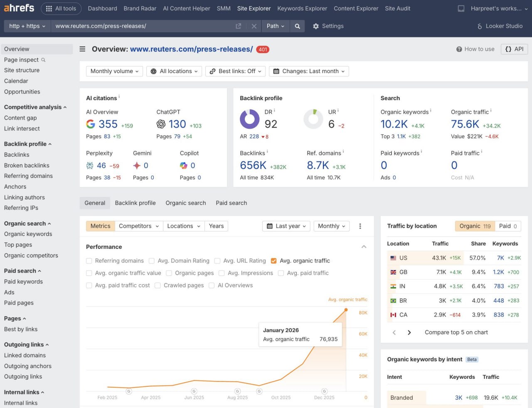532x408 pixels.
Task: Click the DR donut chart
Action: point(250,119)
